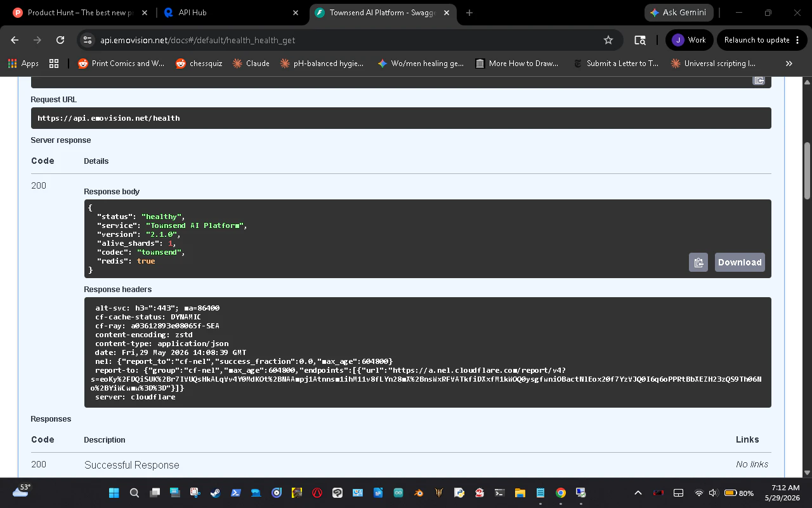This screenshot has height=508, width=812.
Task: Open Google Lens search icon
Action: point(640,40)
